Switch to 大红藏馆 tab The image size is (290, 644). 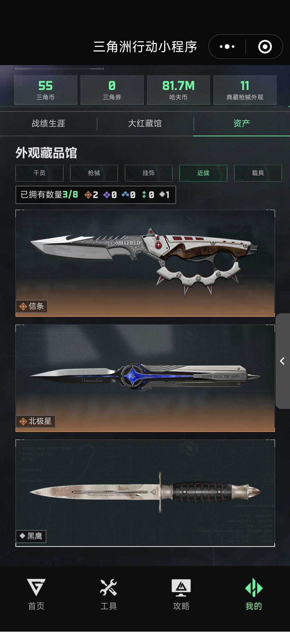[x=145, y=123]
